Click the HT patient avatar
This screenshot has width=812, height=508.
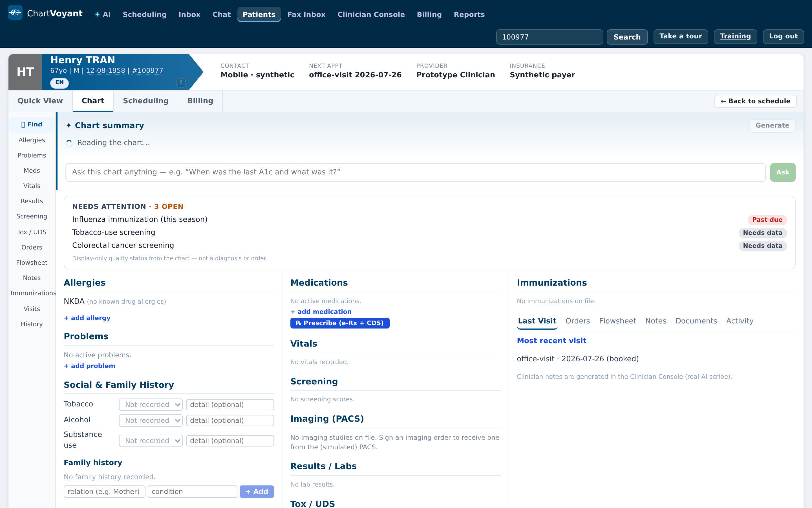(x=25, y=72)
